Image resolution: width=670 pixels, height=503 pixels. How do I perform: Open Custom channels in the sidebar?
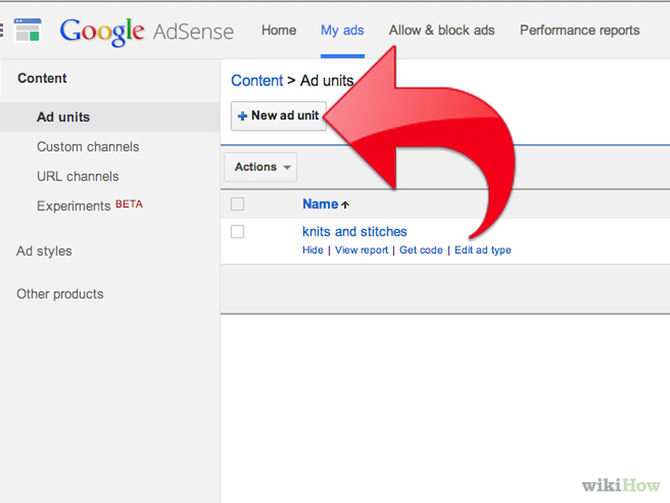tap(88, 147)
